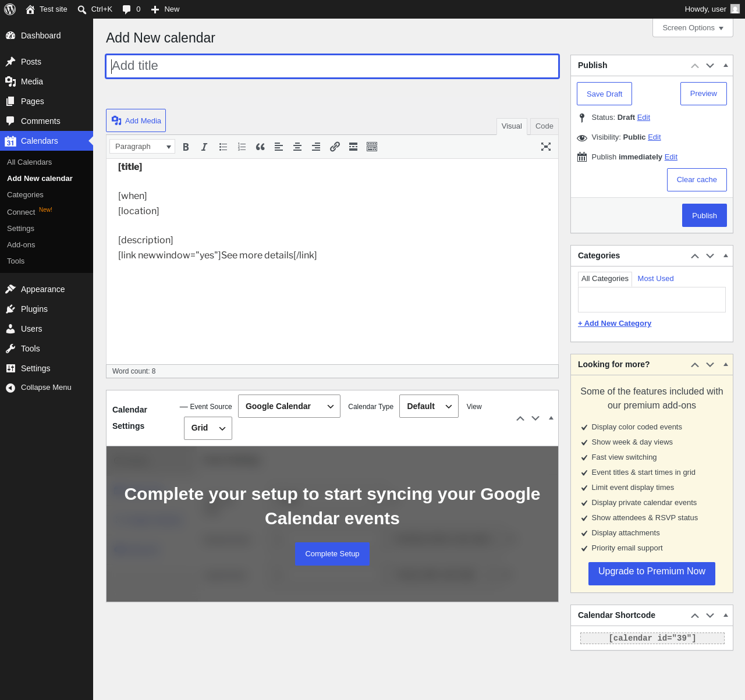Select the All Categories tab

605,279
